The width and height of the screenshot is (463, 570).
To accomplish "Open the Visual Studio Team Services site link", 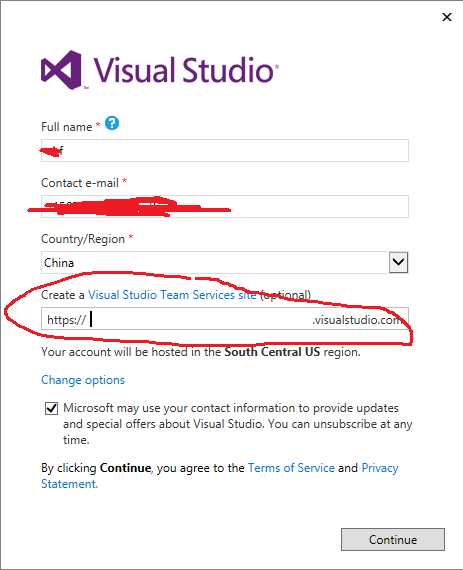I will point(172,295).
